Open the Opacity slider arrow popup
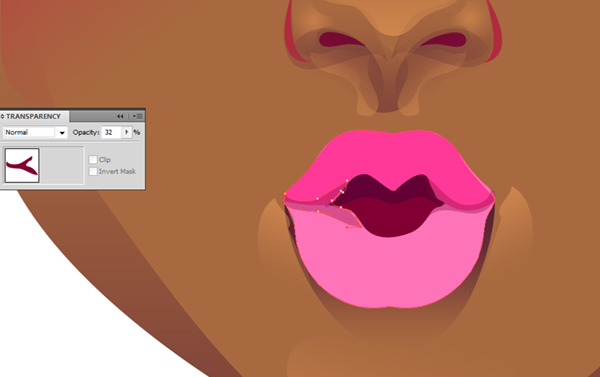The width and height of the screenshot is (600, 377). [x=127, y=132]
